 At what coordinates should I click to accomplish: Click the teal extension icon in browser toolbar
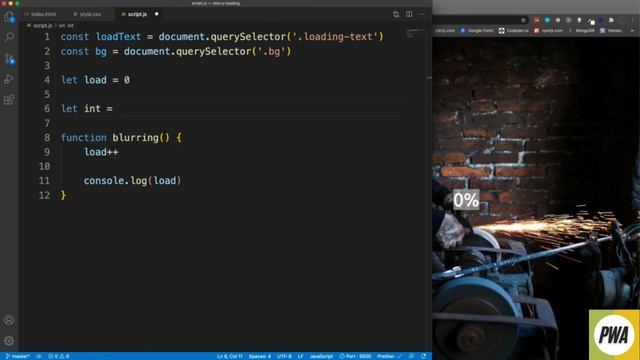[x=547, y=20]
